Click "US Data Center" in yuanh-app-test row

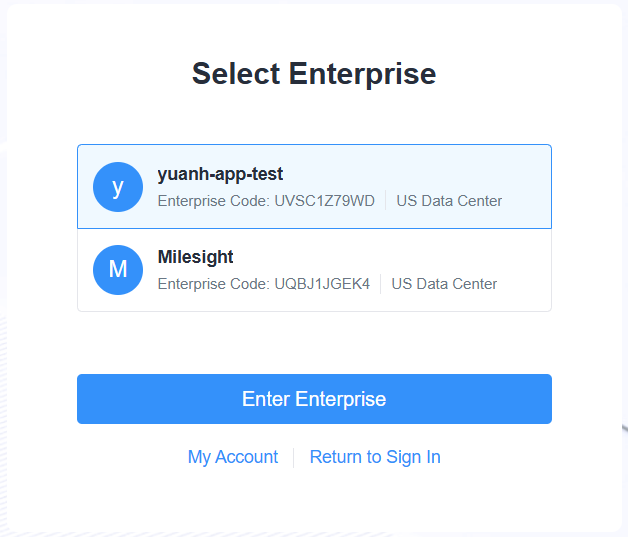(x=449, y=201)
